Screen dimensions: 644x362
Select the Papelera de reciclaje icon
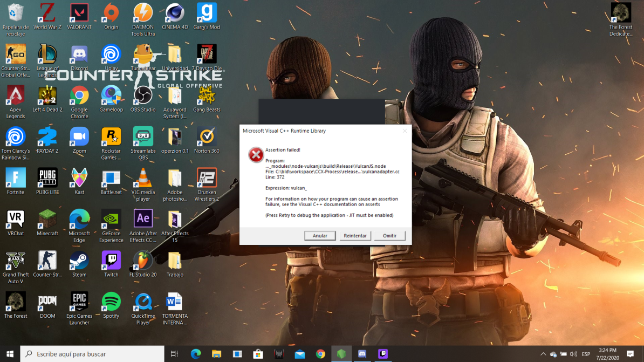[x=16, y=20]
